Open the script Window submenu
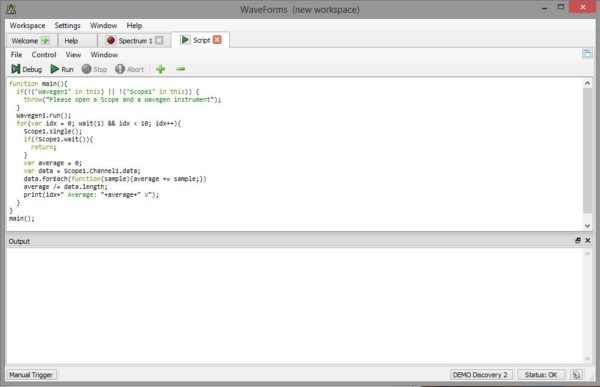600x387 pixels. coord(104,55)
